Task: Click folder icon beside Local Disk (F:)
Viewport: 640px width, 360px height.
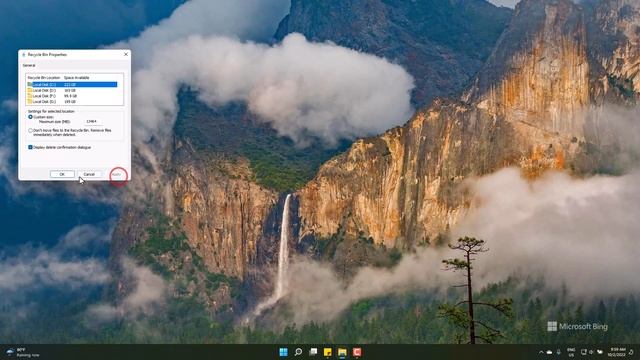Action: (30, 96)
